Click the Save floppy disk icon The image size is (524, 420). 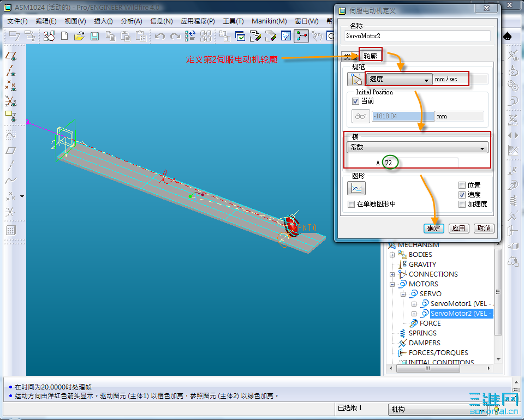pos(95,35)
